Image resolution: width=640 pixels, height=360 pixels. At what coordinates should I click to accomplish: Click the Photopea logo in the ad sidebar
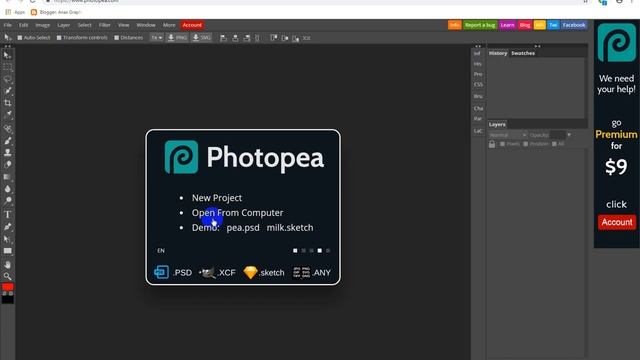pyautogui.click(x=616, y=42)
